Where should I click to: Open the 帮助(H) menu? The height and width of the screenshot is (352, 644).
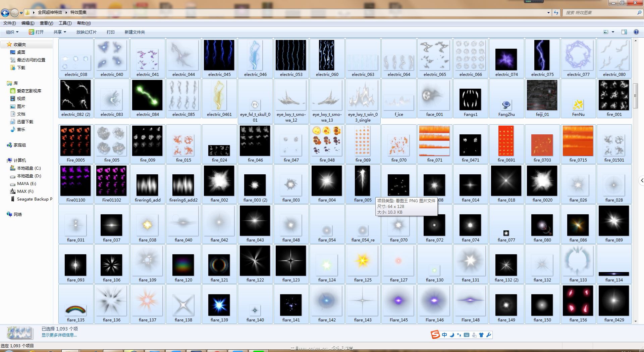coord(84,23)
